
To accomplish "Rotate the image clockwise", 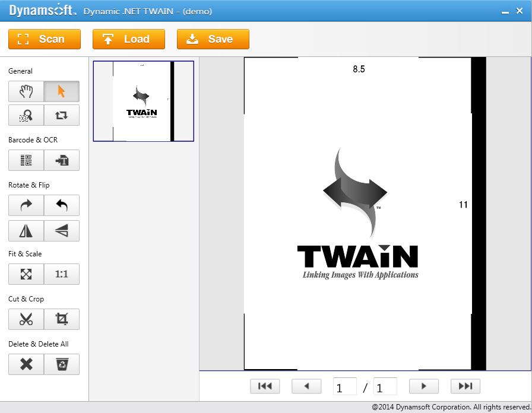I will click(26, 205).
